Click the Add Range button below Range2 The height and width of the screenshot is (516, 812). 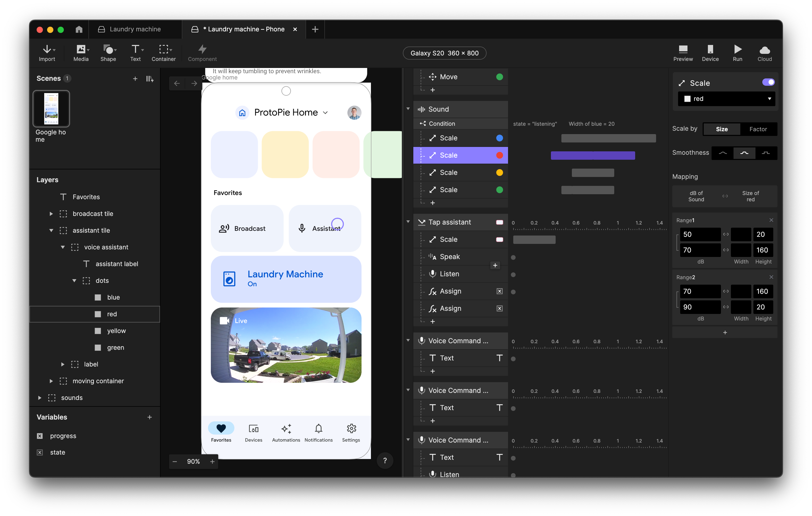click(725, 332)
